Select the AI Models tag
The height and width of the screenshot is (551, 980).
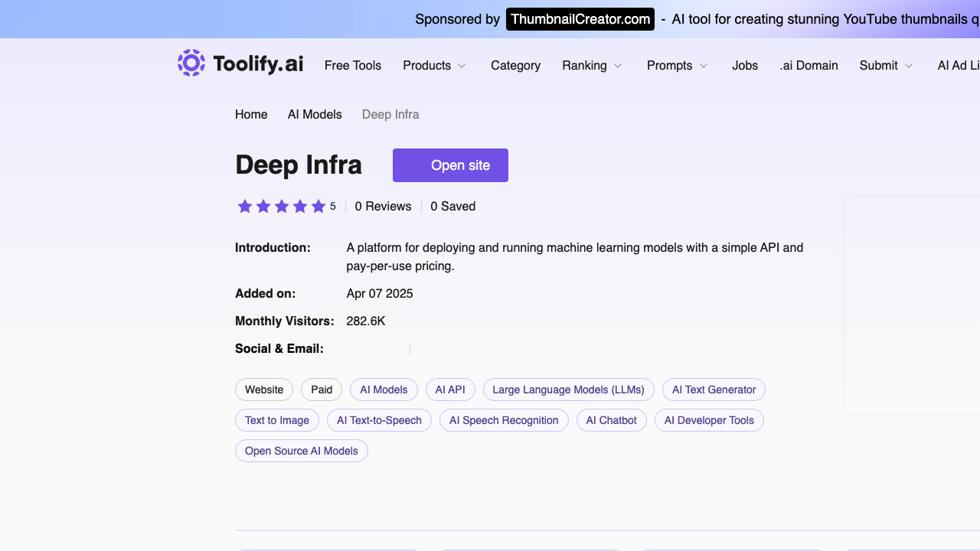tap(384, 390)
